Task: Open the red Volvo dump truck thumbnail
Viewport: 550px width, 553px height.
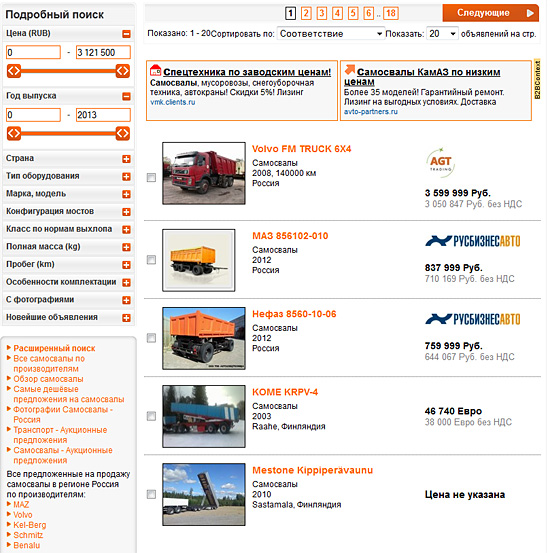Action: pyautogui.click(x=204, y=173)
